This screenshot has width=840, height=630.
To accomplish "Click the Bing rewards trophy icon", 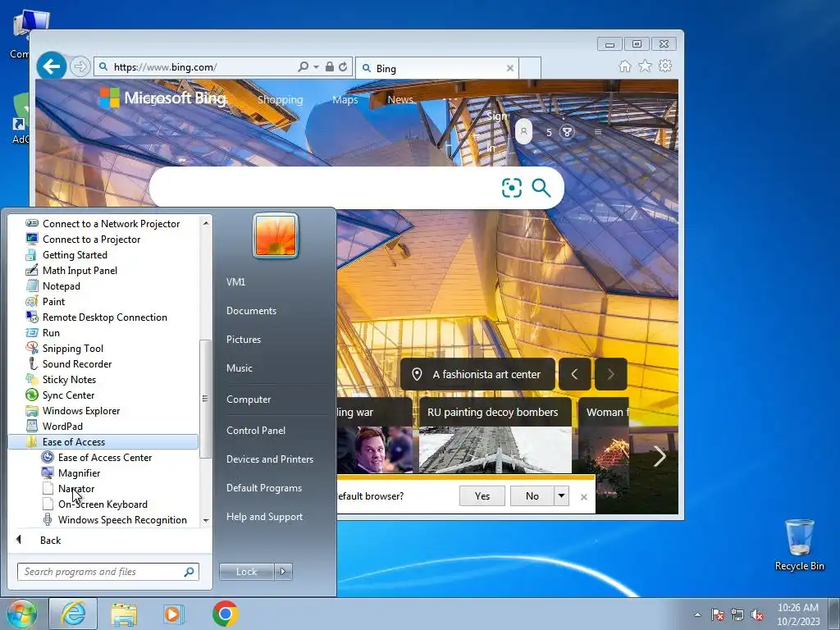I will point(567,132).
